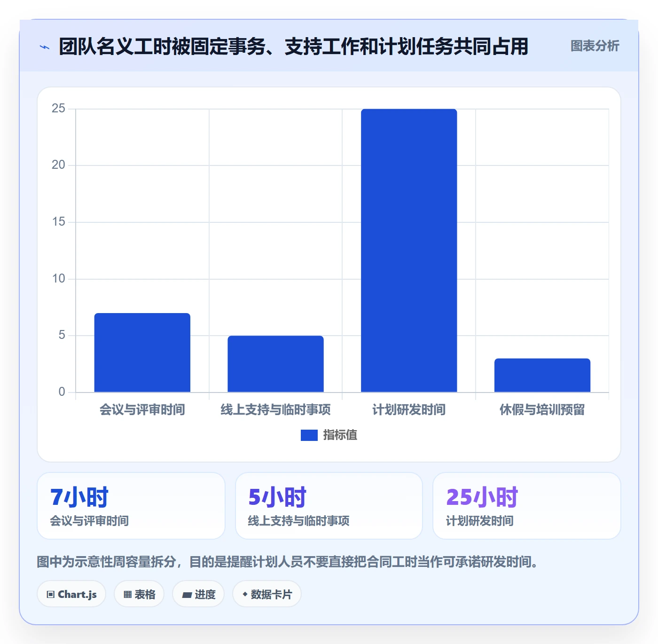Click the bar icon in the 进度 chip

[x=187, y=595]
